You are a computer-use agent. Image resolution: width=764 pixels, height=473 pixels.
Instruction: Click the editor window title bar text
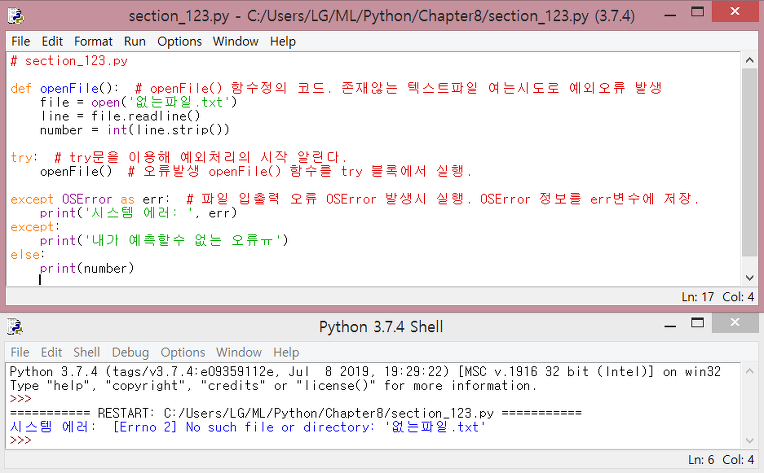(382, 16)
